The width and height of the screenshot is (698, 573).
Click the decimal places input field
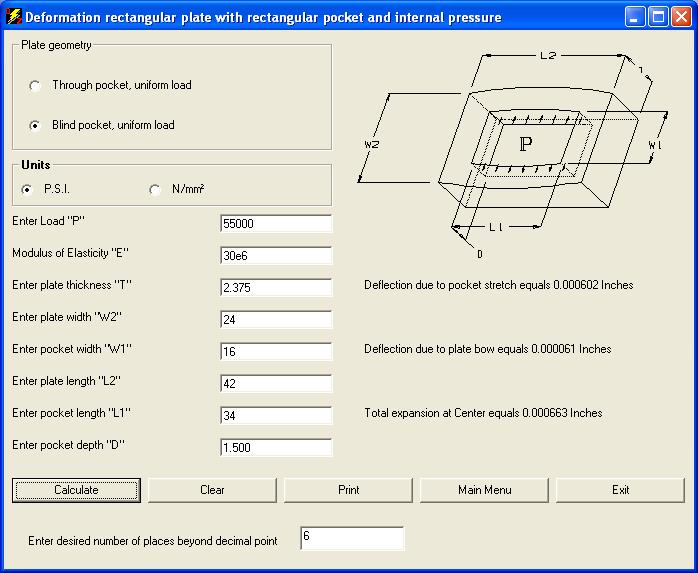(x=352, y=538)
